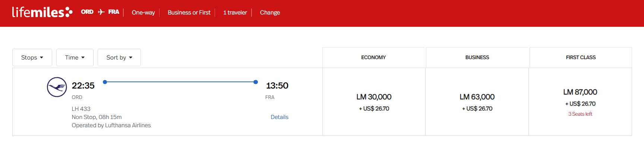The height and width of the screenshot is (141, 644).
Task: Click the airplane icon between ORD and FRA
Action: point(101,12)
